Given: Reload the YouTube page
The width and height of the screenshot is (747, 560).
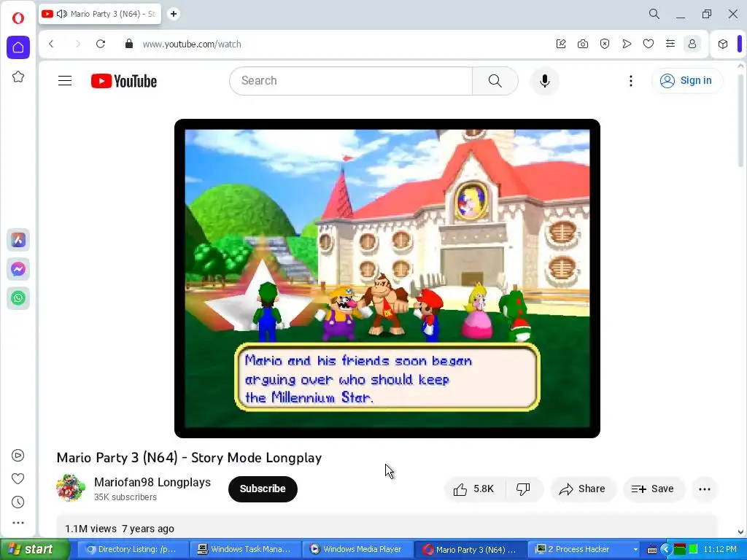Looking at the screenshot, I should point(101,44).
